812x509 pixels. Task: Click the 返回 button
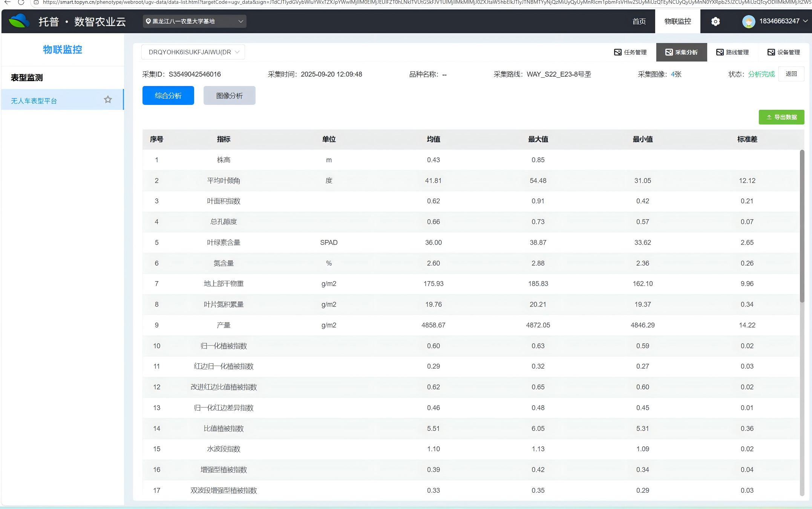(791, 74)
